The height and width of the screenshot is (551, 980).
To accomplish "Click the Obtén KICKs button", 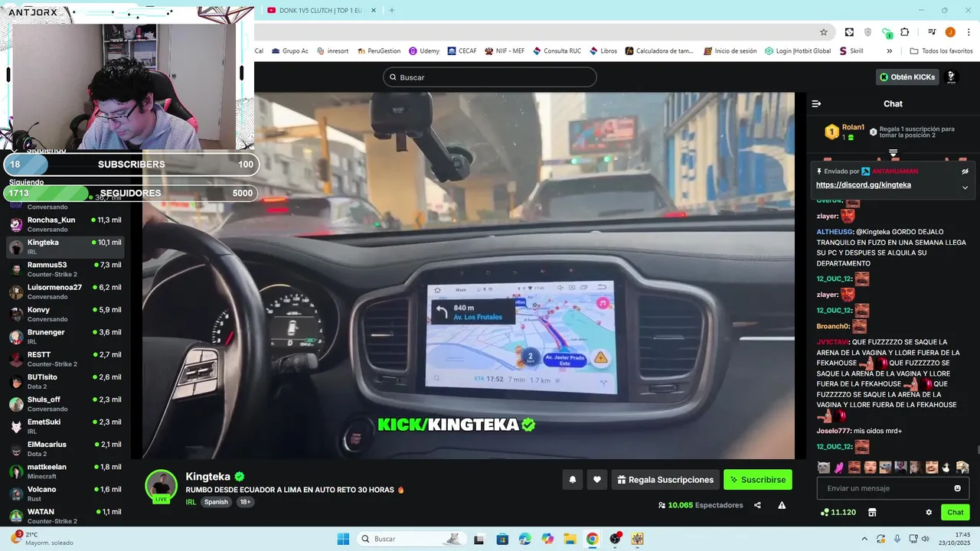I will click(907, 77).
